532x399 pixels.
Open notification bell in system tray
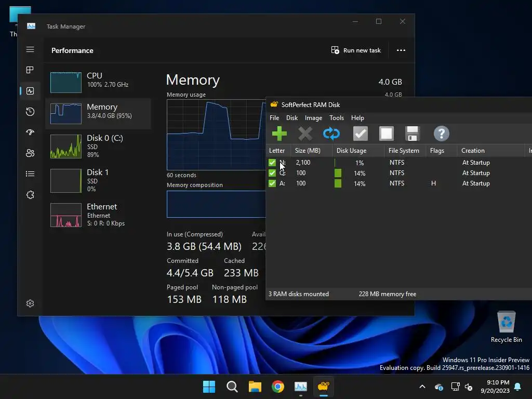518,387
